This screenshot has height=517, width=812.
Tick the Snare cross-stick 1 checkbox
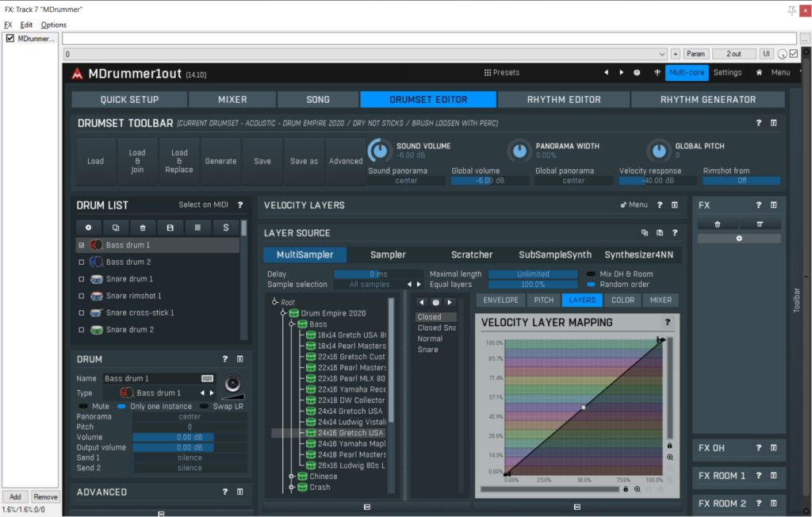point(82,313)
